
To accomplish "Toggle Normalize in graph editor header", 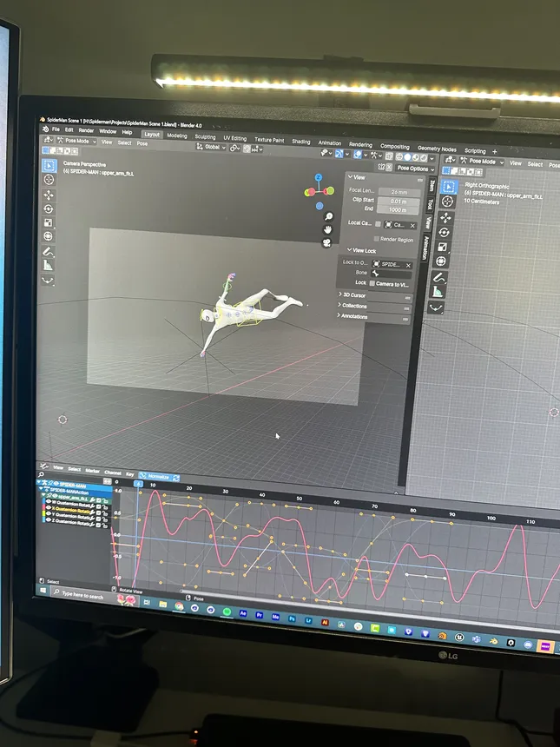I will tap(159, 477).
